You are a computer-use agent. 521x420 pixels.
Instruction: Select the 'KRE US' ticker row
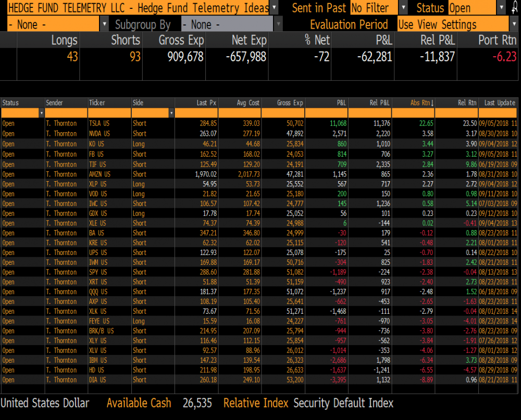[259, 243]
